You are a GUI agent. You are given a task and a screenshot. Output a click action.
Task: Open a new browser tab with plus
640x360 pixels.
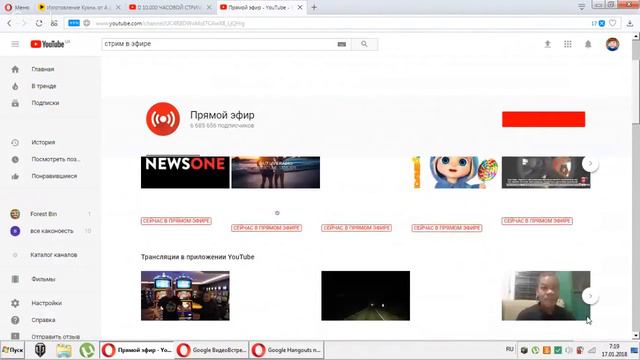click(x=314, y=7)
